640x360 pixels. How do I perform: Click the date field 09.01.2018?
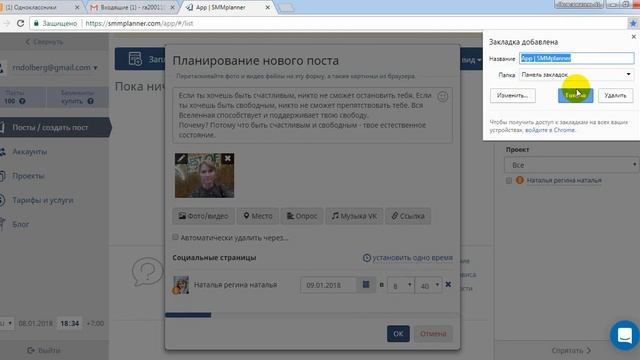point(329,285)
